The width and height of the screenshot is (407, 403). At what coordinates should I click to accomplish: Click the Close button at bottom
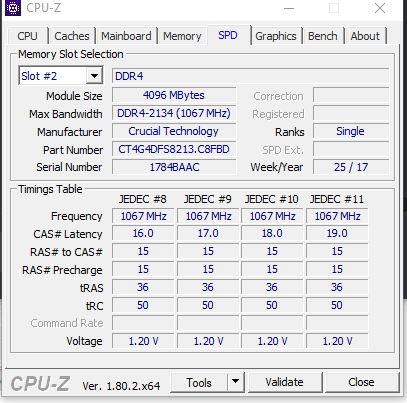coord(362,382)
